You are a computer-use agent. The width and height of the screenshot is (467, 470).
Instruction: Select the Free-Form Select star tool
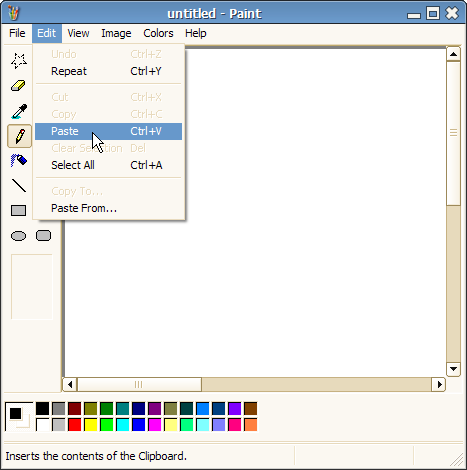coord(19,61)
